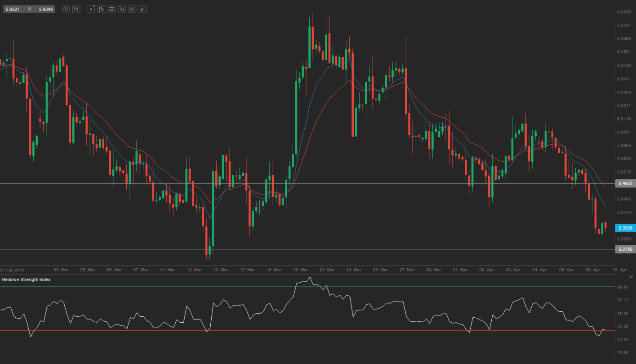Click the 27 Feb 2014 date label
This screenshot has width=636, height=364.
(13, 270)
